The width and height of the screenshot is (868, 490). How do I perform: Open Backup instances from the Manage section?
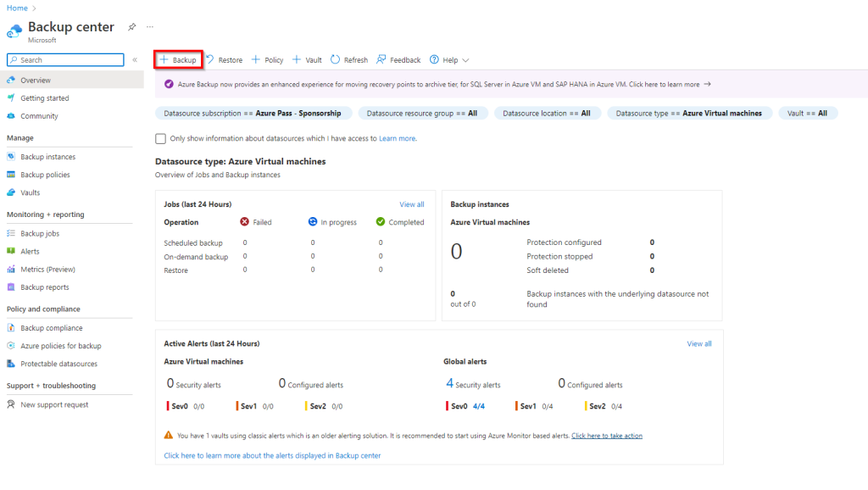(x=48, y=157)
